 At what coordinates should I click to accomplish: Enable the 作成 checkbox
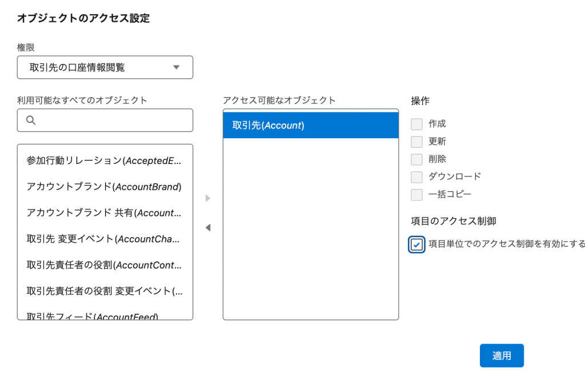[x=416, y=124]
